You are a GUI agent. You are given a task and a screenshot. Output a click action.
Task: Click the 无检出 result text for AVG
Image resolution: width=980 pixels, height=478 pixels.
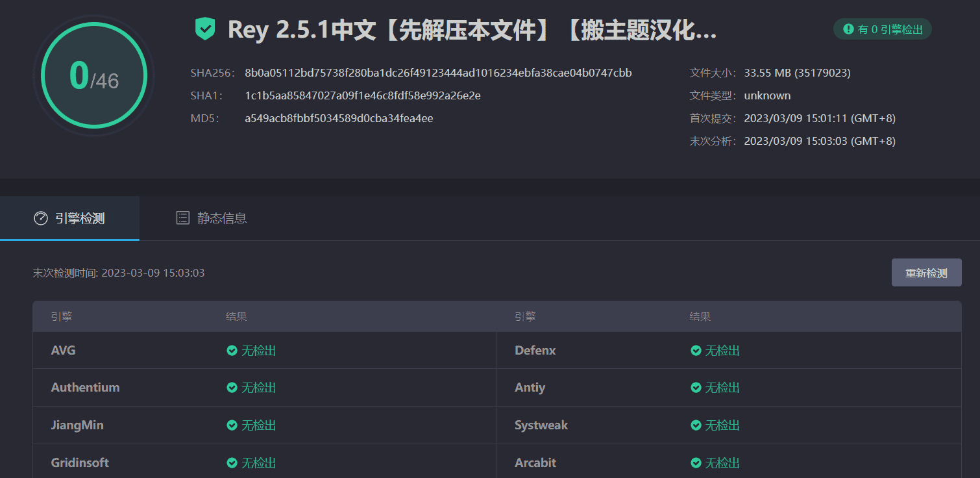pyautogui.click(x=259, y=351)
